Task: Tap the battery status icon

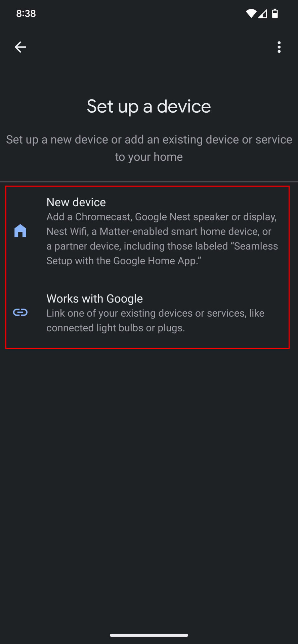Action: [x=275, y=13]
